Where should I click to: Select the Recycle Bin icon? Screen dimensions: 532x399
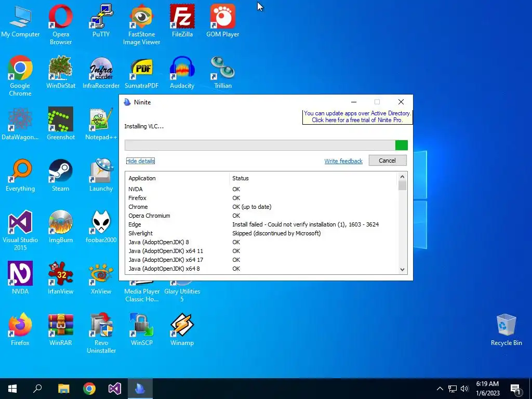click(x=506, y=329)
